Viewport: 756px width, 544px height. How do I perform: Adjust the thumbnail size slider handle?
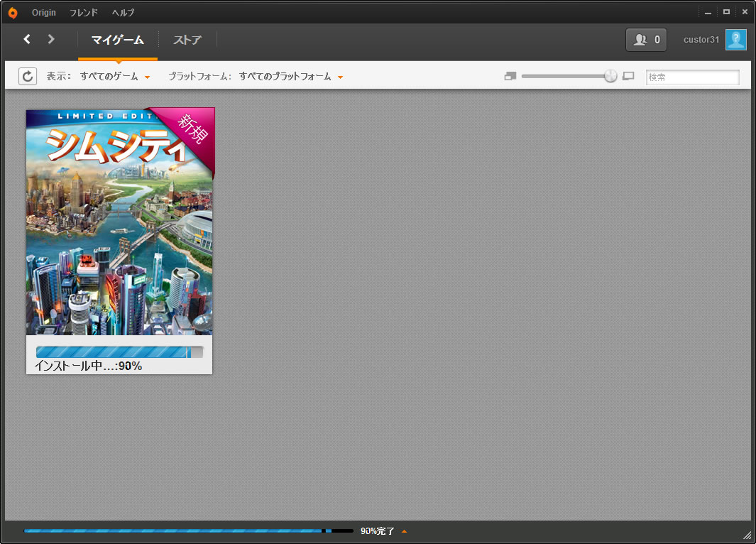pyautogui.click(x=610, y=76)
